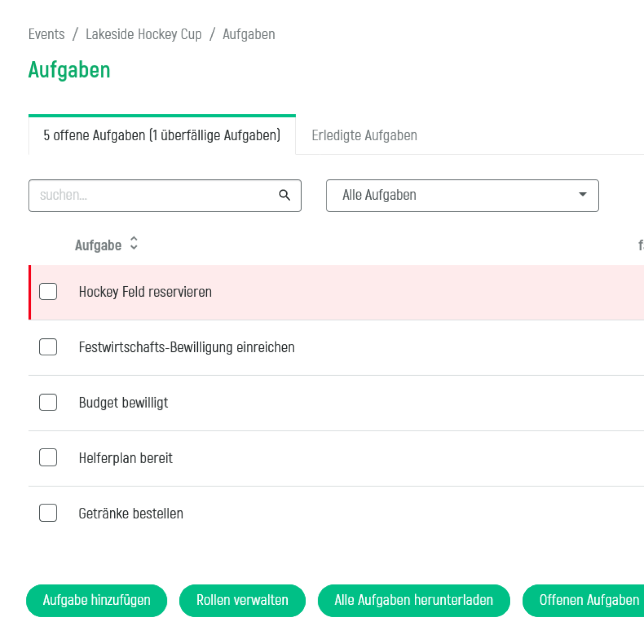Check the Festwirtschafts-Bewilligung einreichen task

point(48,347)
